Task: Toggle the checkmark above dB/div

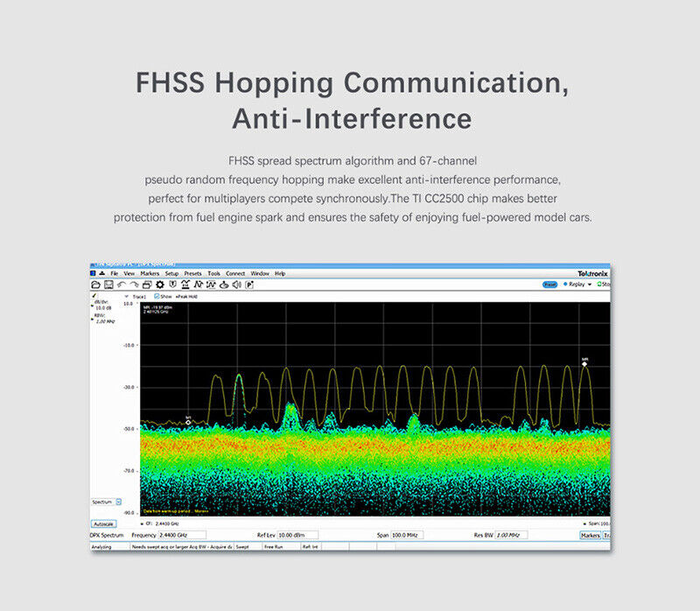Action: 94,296
